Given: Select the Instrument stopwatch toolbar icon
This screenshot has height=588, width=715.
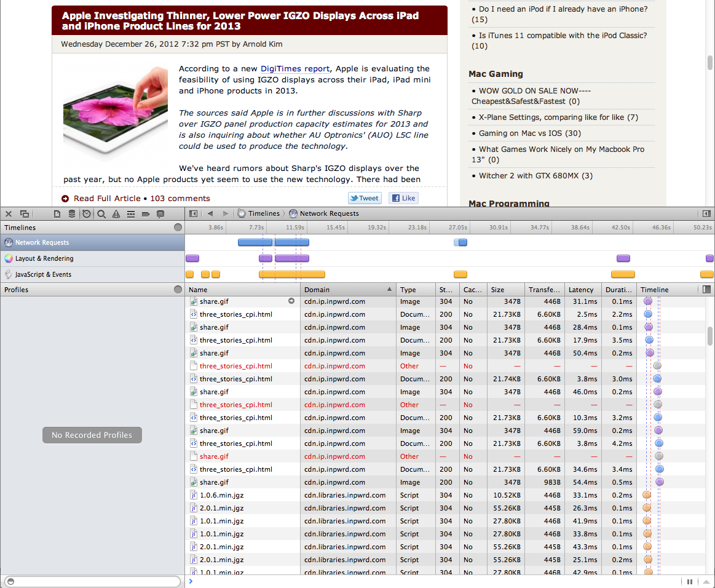Looking at the screenshot, I should coord(86,213).
